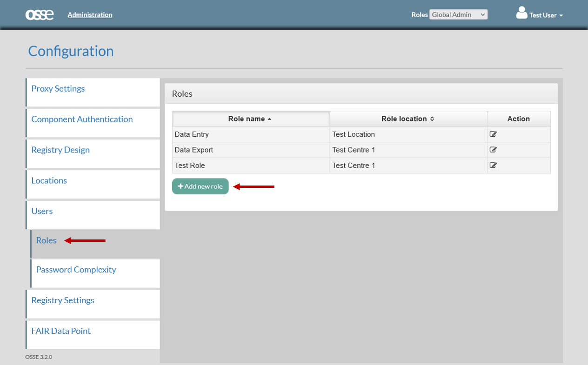Click the Action column header
The image size is (588, 365).
point(519,119)
